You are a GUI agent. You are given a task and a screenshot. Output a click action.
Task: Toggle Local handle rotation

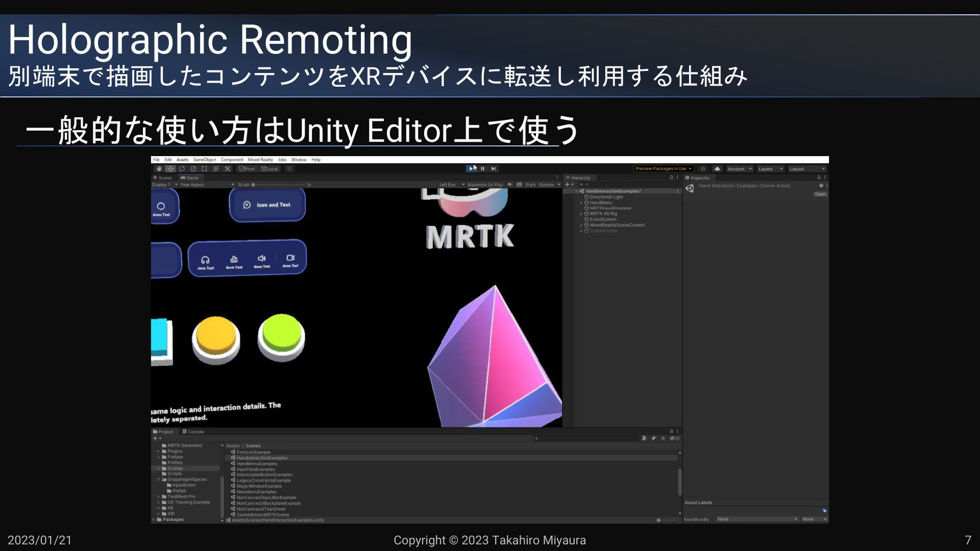tap(269, 169)
